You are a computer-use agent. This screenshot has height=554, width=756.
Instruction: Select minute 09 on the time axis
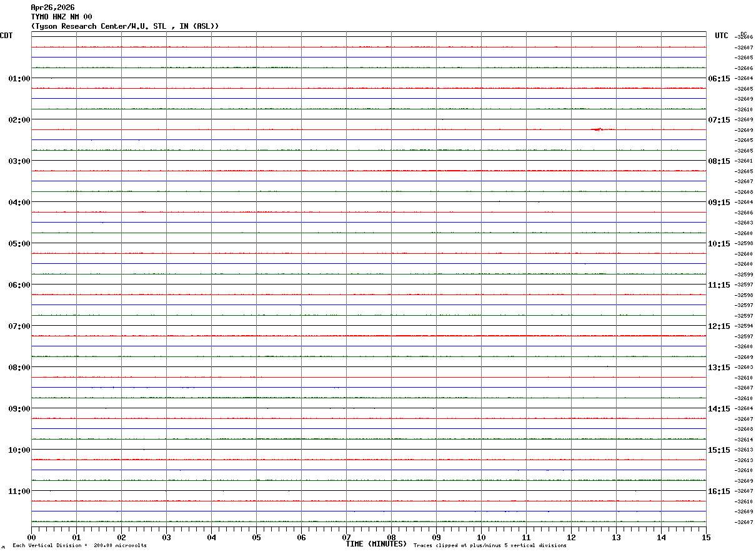point(437,537)
